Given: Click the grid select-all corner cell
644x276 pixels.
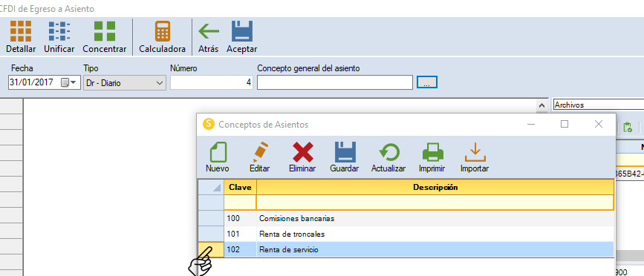Looking at the screenshot, I should coord(211,187).
